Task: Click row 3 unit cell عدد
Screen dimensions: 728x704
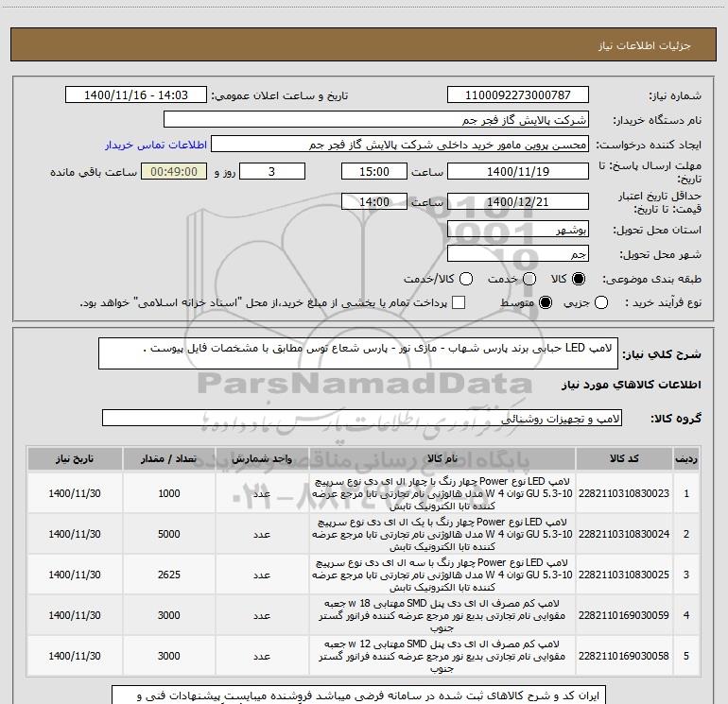Action: [x=262, y=575]
